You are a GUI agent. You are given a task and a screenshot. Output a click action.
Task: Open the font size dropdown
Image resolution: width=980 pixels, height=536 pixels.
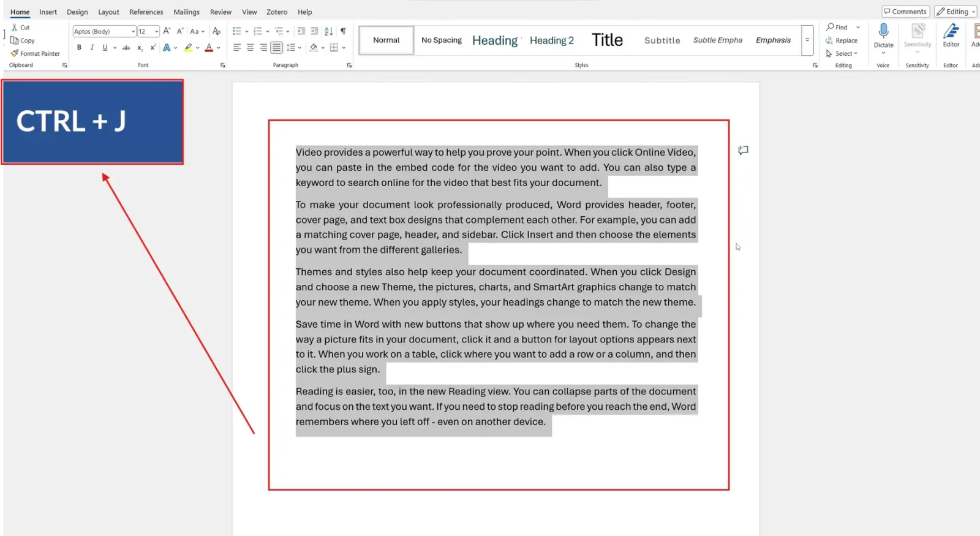156,31
